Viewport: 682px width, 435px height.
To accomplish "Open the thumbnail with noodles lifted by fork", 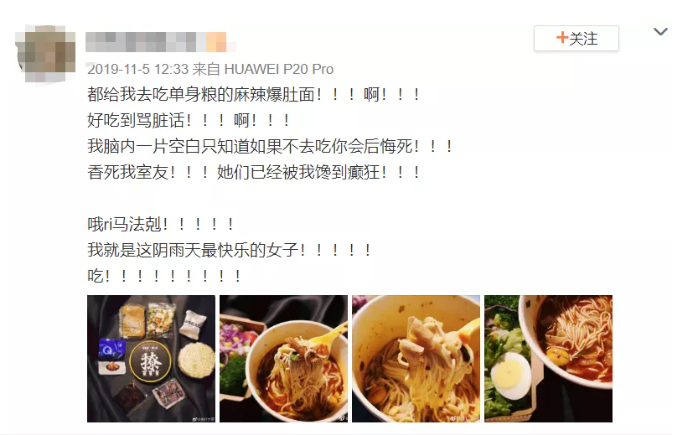I will coord(284,358).
